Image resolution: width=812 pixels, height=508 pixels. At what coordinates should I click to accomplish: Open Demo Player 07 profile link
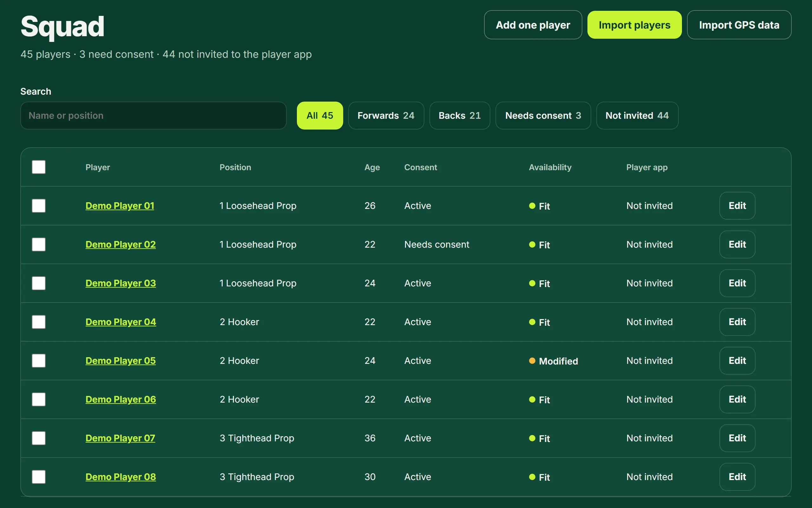pos(120,438)
